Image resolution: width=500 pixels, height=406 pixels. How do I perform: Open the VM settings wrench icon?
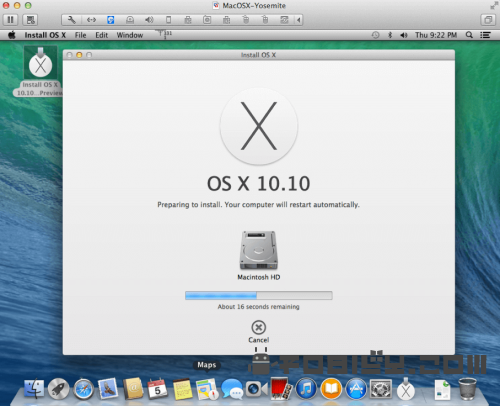coord(71,20)
